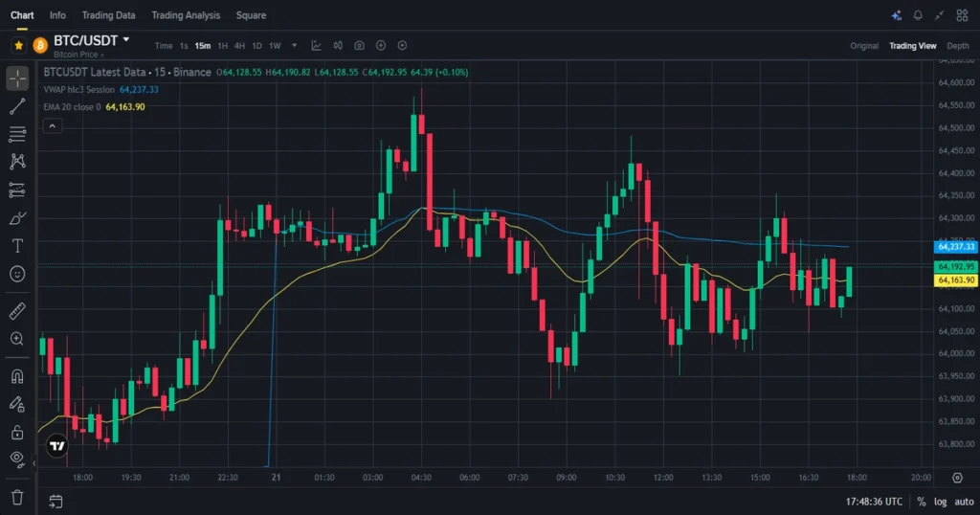Select the Time line chart option
The image size is (980, 515).
(164, 46)
